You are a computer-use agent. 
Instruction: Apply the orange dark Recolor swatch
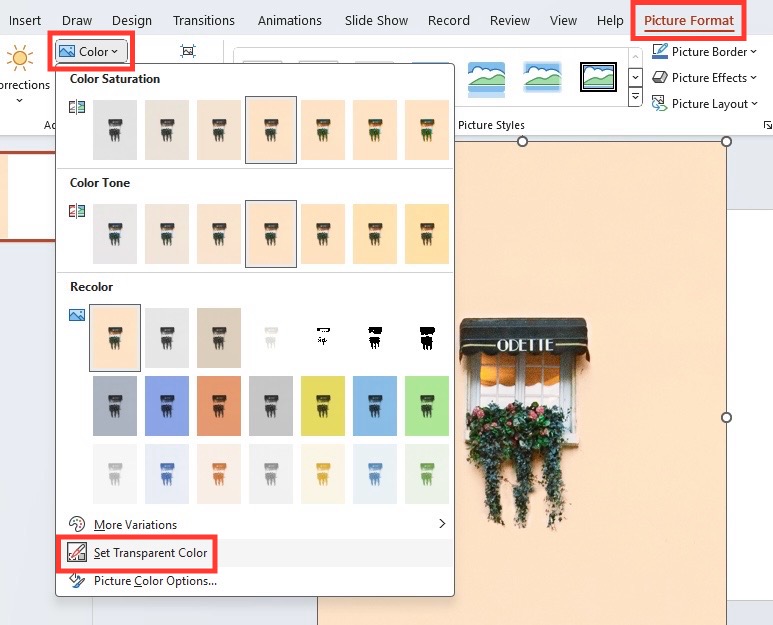[219, 406]
